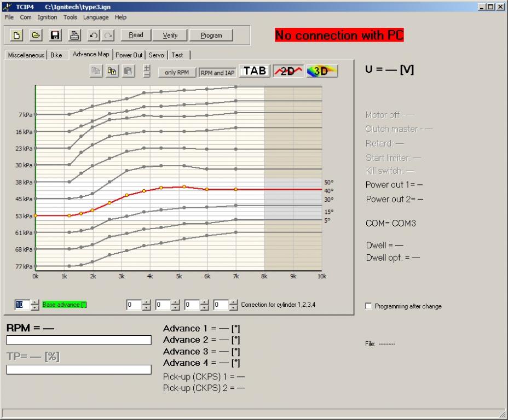This screenshot has width=508, height=420.
Task: Print using the printer icon
Action: point(74,35)
